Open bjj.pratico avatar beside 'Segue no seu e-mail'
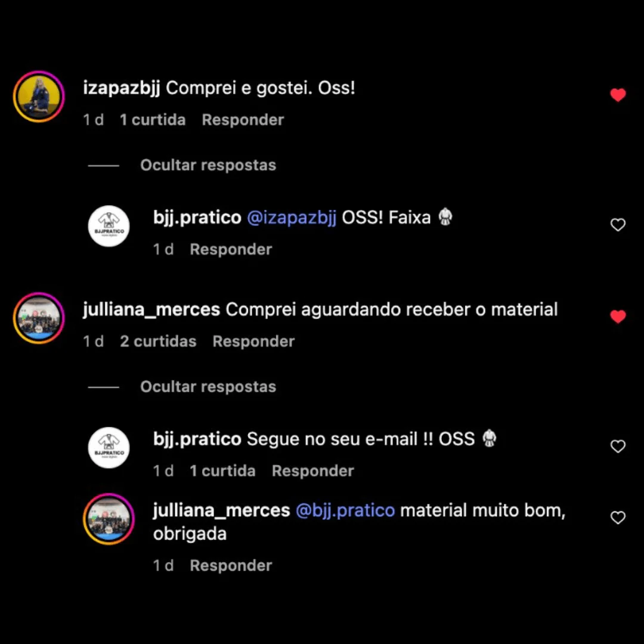The image size is (644, 644). point(109,448)
